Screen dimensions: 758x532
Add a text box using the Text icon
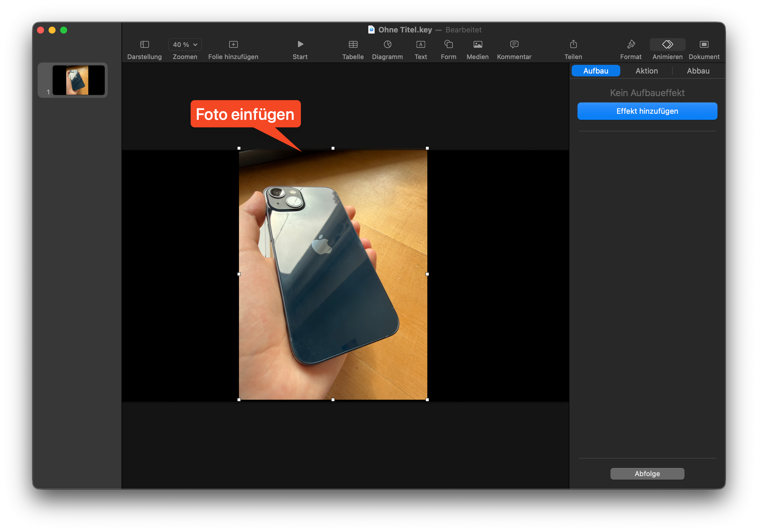click(420, 44)
